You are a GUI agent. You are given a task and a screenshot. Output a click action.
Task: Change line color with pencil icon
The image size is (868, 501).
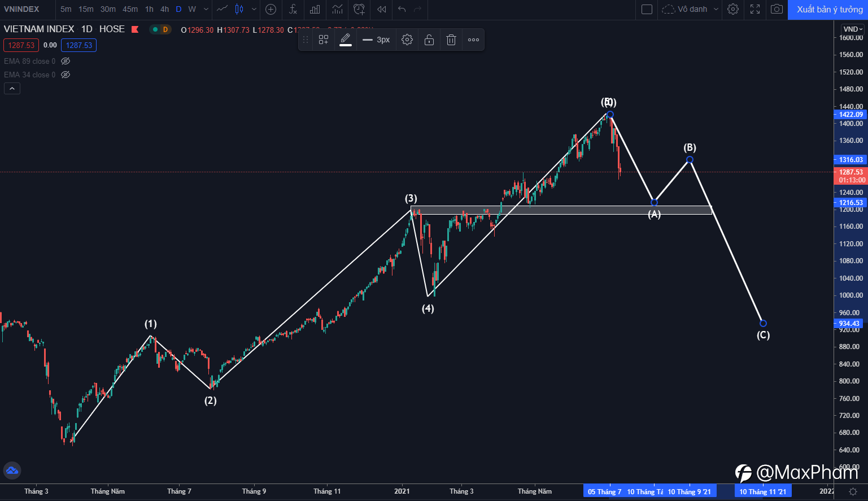[346, 40]
